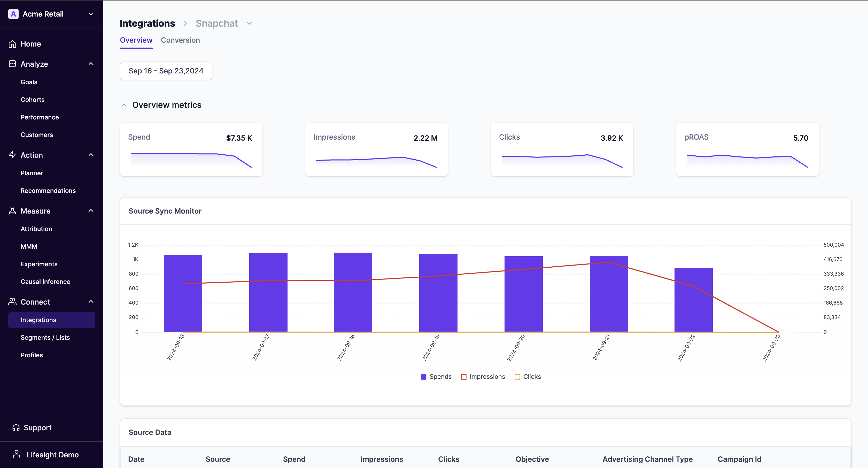Click the Acme Retail logo badge

(x=13, y=14)
